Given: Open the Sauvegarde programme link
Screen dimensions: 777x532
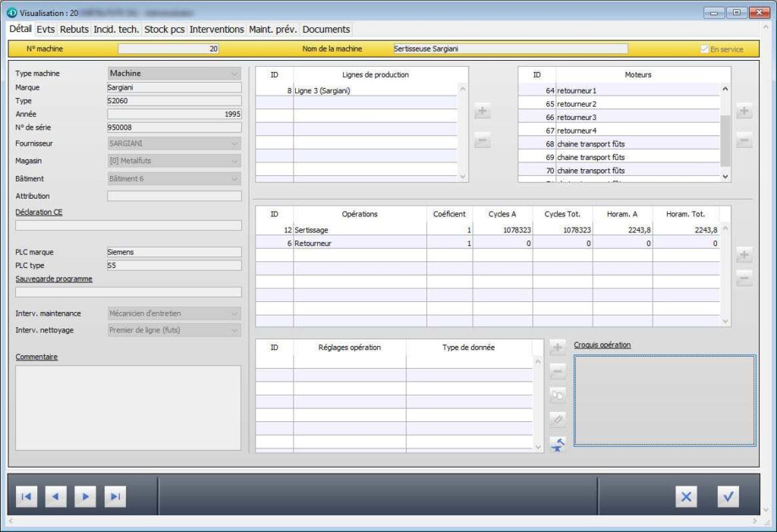Looking at the screenshot, I should click(54, 279).
